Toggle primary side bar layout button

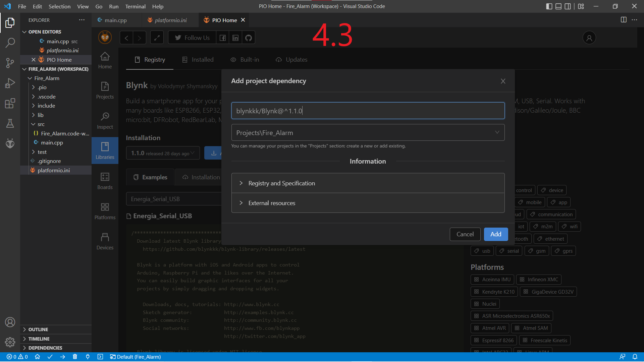click(549, 6)
